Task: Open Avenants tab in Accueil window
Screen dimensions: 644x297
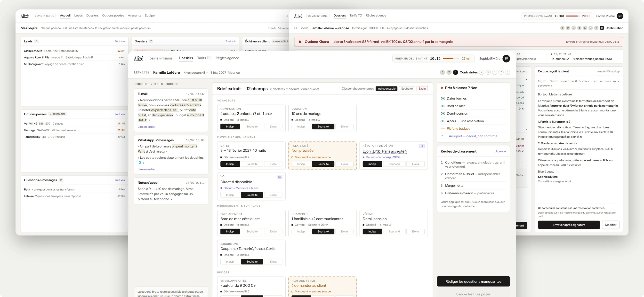Action: pos(135,16)
